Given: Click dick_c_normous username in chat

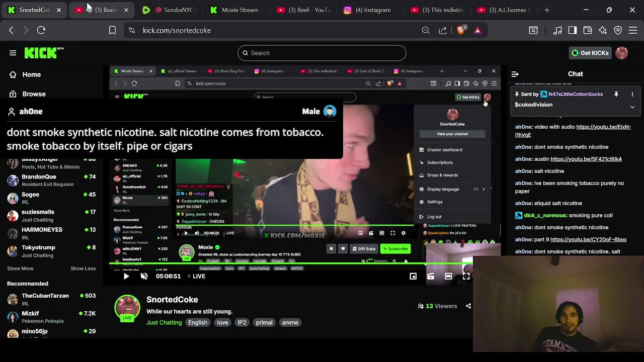Looking at the screenshot, I should pyautogui.click(x=545, y=215).
